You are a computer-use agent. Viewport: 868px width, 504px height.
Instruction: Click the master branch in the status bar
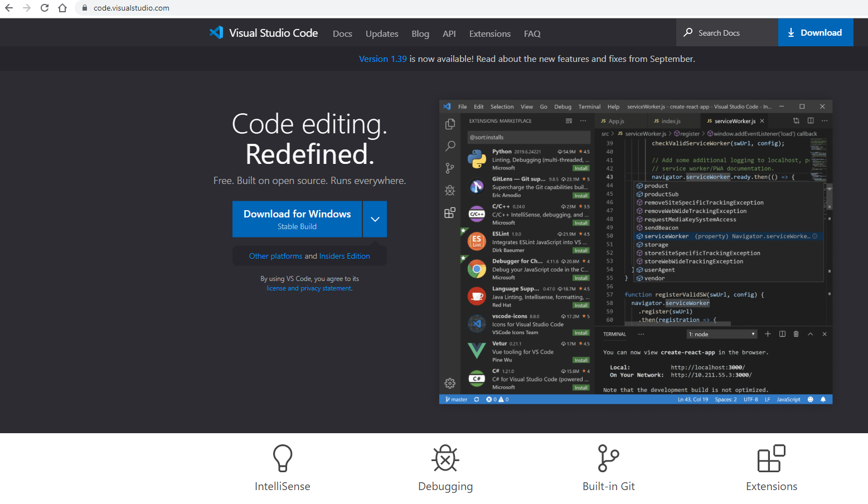457,399
